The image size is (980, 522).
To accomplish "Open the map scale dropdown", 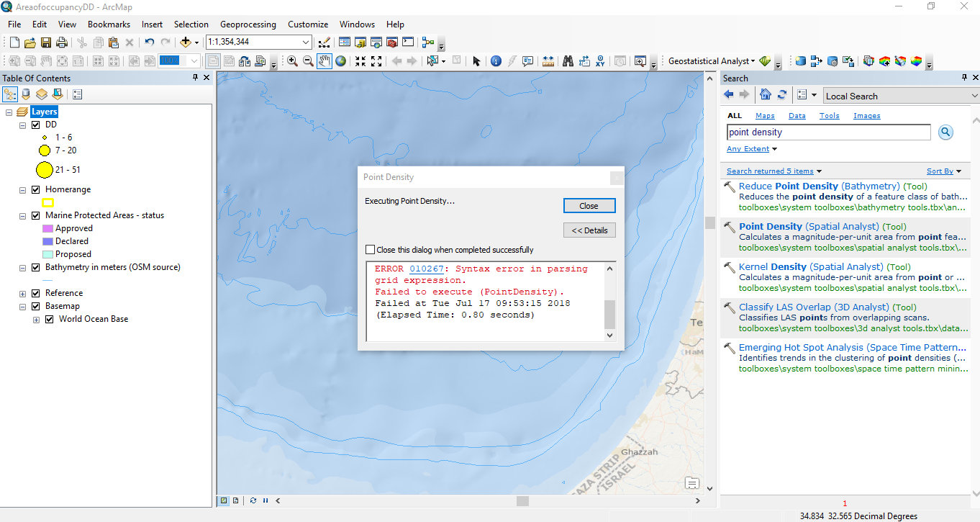I will (307, 42).
